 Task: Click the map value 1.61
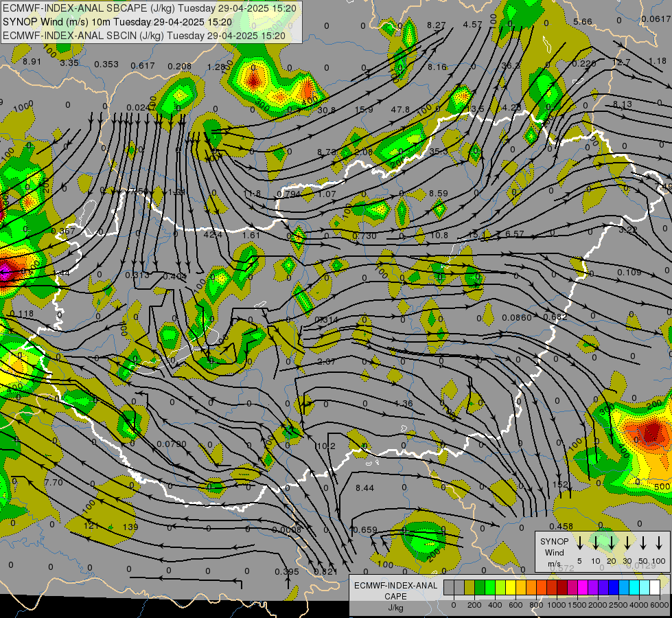point(251,235)
